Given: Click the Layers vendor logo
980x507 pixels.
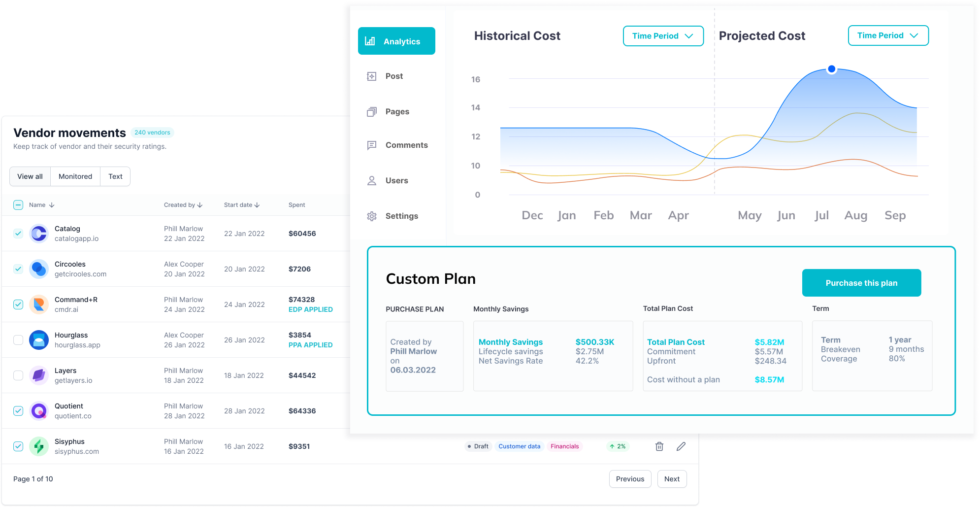Looking at the screenshot, I should coord(39,375).
